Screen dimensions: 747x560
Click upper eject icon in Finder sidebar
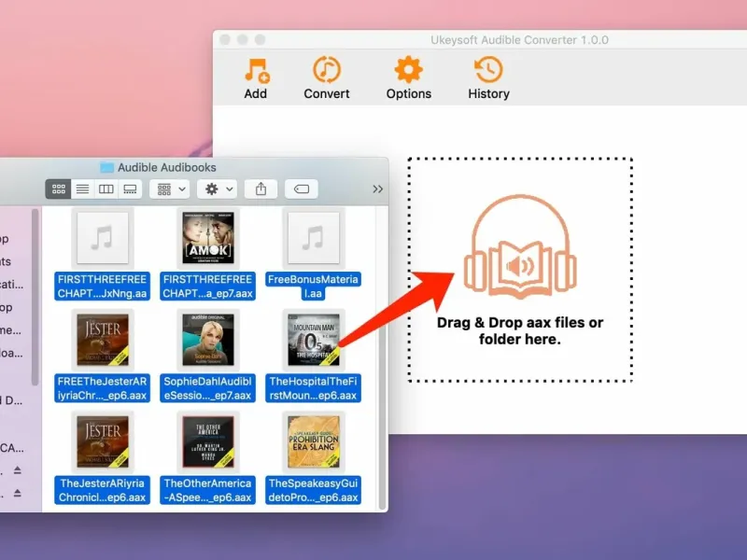[18, 470]
